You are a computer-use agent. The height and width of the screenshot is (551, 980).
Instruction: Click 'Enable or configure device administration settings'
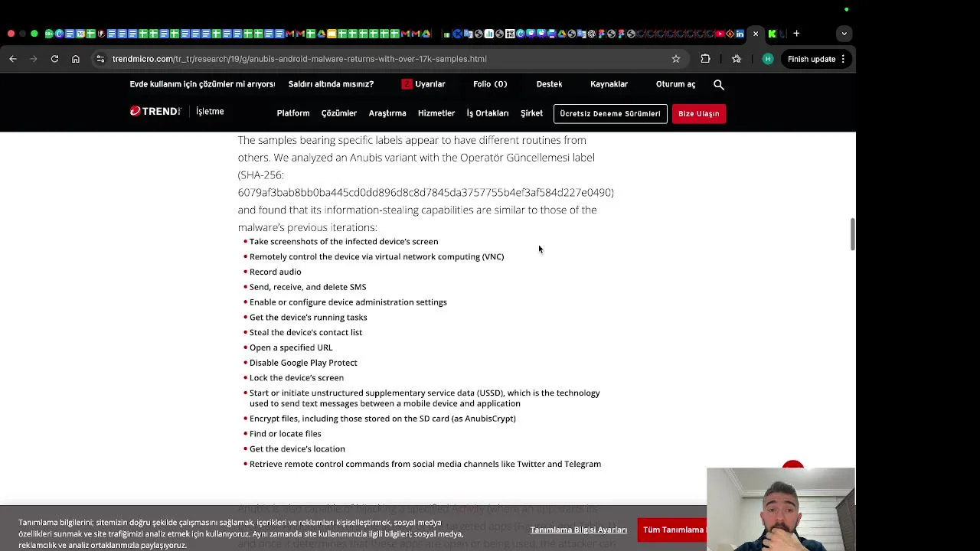click(348, 302)
